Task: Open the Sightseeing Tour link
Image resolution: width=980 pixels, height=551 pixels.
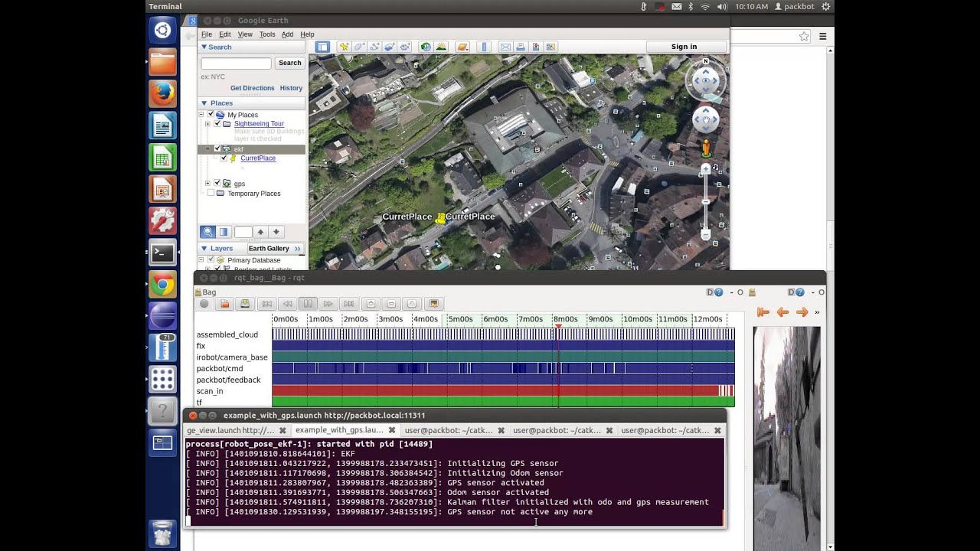Action: coord(259,124)
